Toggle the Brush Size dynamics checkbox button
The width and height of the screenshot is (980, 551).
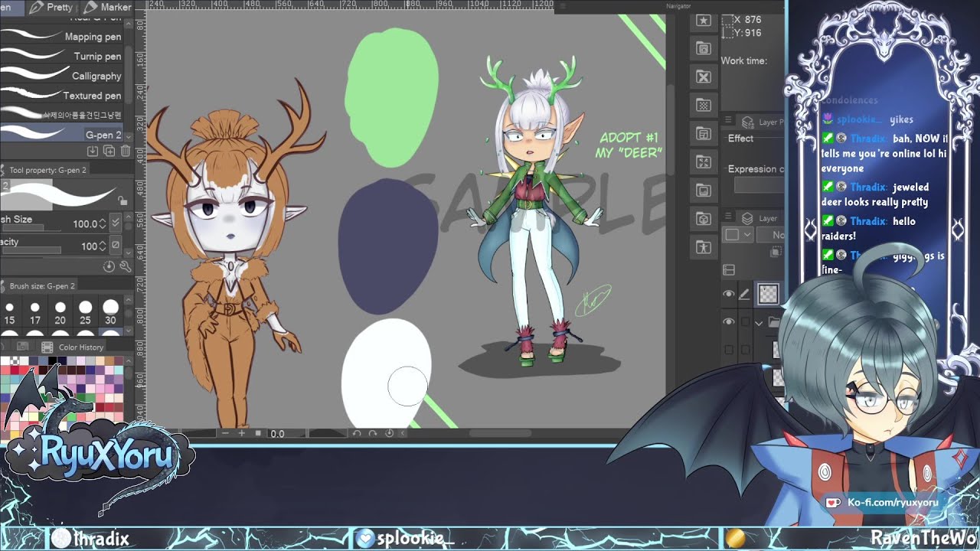pyautogui.click(x=116, y=223)
